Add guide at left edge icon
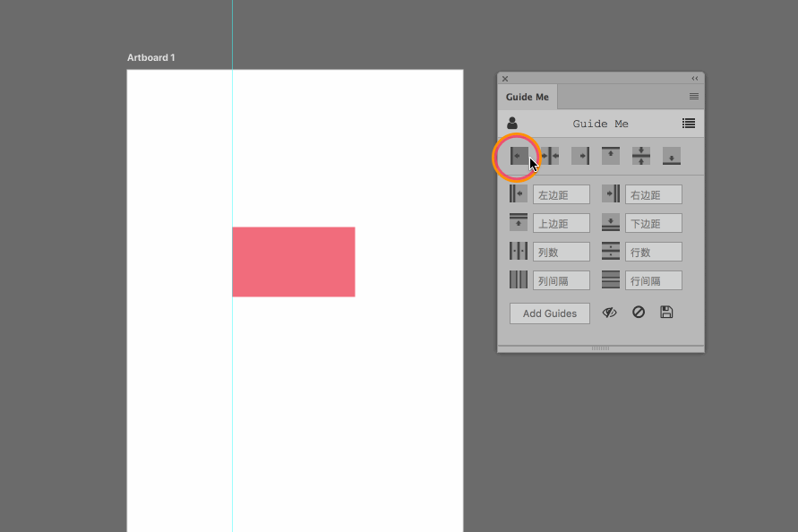The image size is (798, 532). tap(519, 156)
